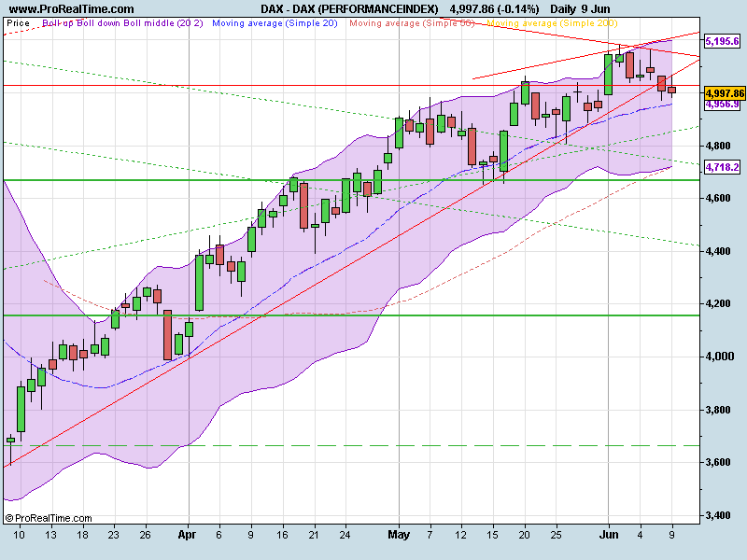Click the 4,956.9 middle band price tag

coord(722,105)
